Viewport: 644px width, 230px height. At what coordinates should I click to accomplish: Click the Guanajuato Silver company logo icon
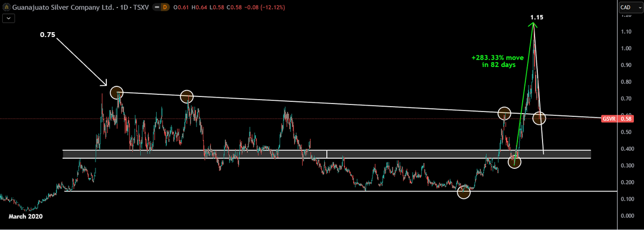(6, 7)
